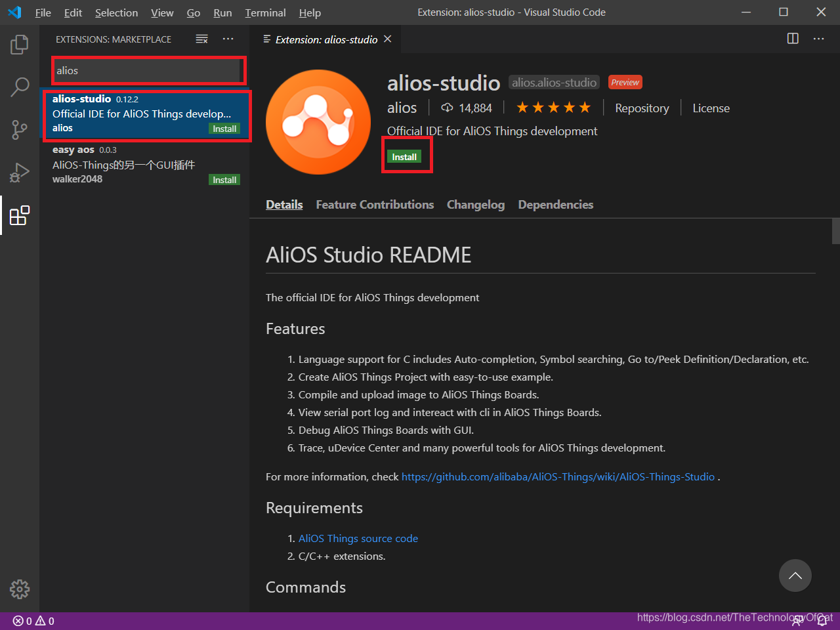Click the EXTENSIONS: MARKETPLACE panel title
This screenshot has height=630, width=840.
point(114,39)
